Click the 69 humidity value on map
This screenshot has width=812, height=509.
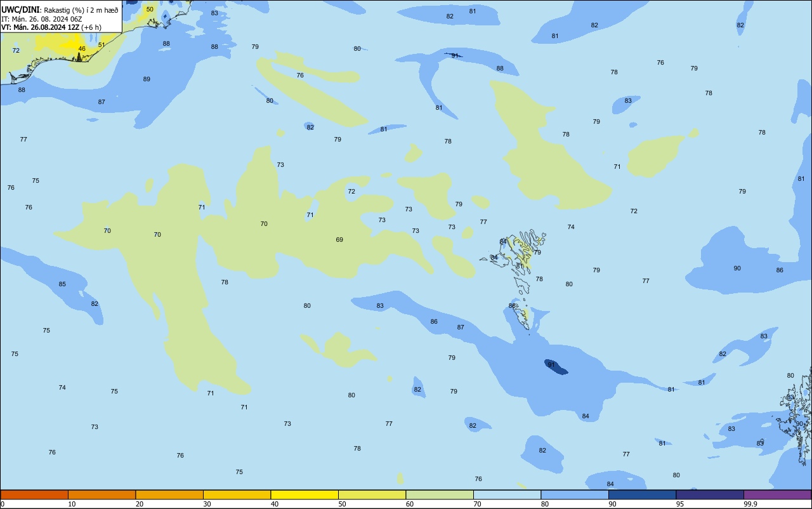[x=339, y=240]
